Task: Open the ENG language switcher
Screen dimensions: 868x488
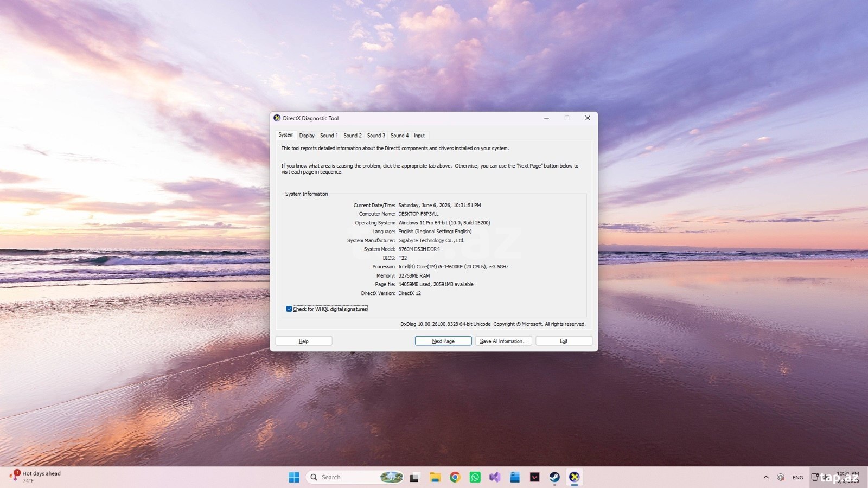Action: click(x=797, y=477)
